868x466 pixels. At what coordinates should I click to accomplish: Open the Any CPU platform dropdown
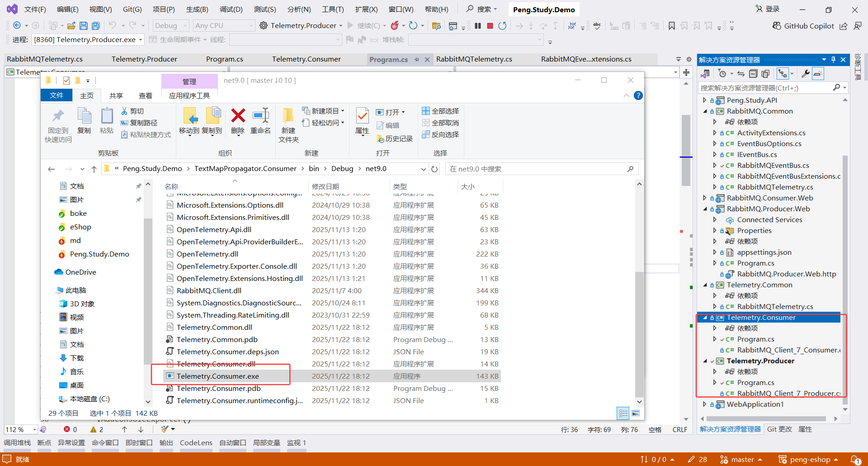[x=224, y=26]
